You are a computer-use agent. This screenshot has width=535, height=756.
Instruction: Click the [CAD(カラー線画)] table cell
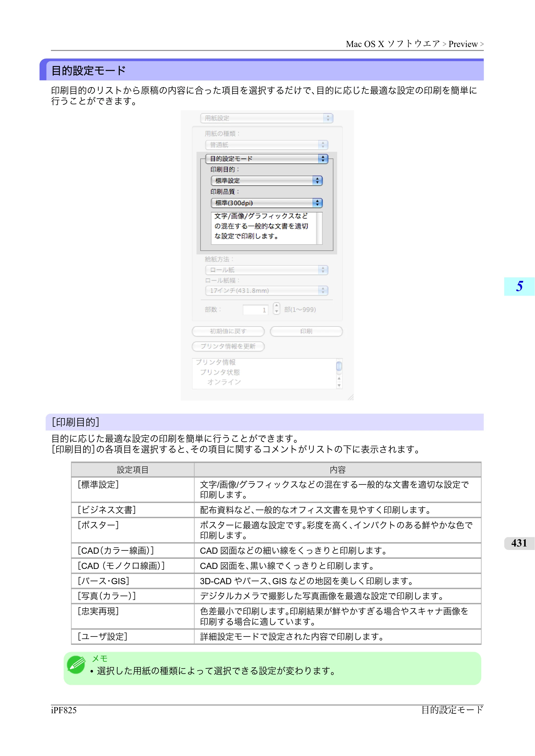[x=133, y=550]
